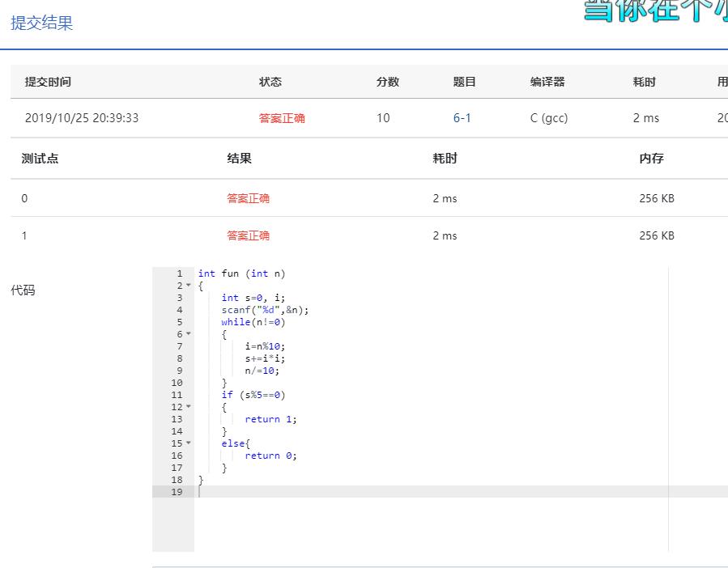The width and height of the screenshot is (728, 568).
Task: Click 256 KB memory for test point 1
Action: click(x=657, y=235)
